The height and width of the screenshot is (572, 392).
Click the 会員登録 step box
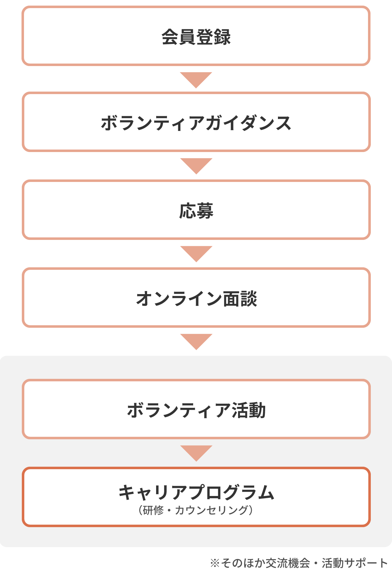pyautogui.click(x=196, y=36)
